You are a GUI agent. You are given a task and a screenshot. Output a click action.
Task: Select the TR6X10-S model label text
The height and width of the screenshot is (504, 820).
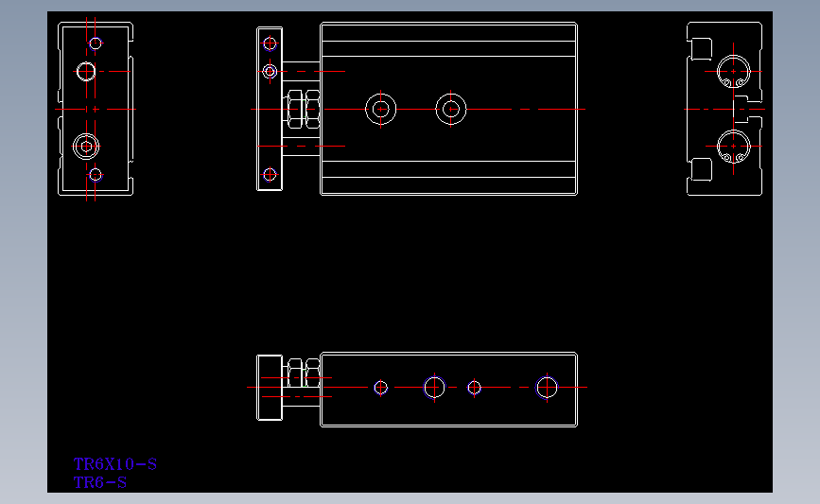pyautogui.click(x=115, y=463)
